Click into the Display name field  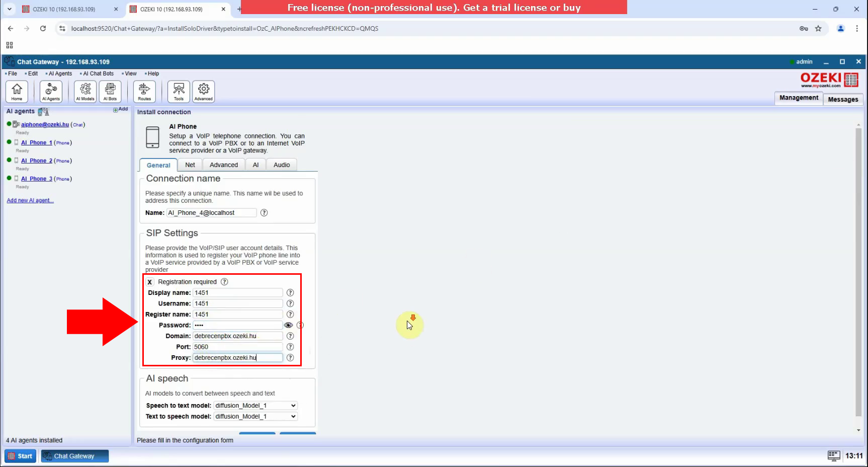238,293
